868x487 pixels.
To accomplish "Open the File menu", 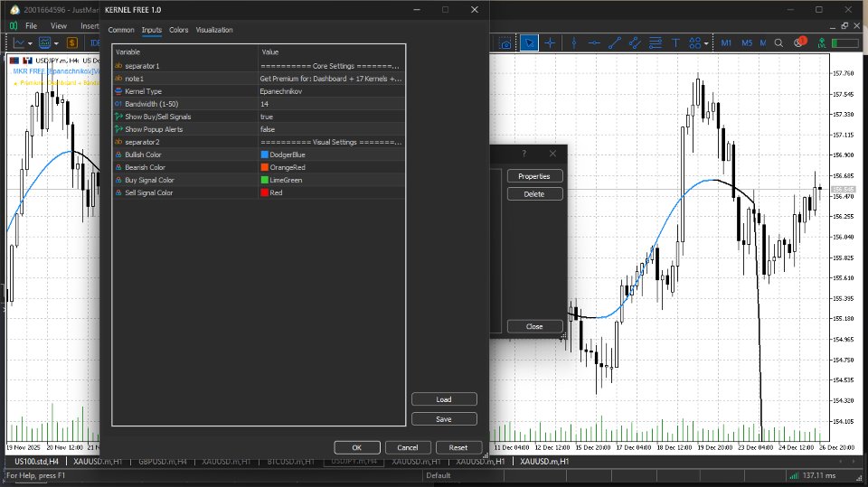I will 32,25.
